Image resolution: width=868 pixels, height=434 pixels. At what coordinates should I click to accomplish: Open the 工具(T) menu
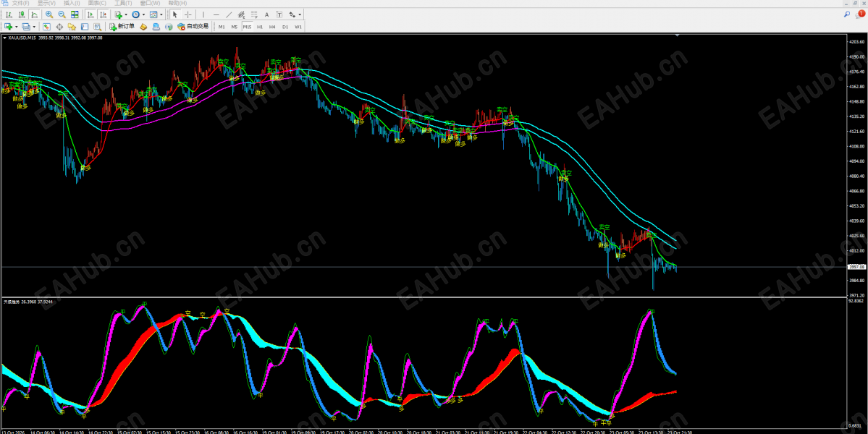pyautogui.click(x=123, y=4)
